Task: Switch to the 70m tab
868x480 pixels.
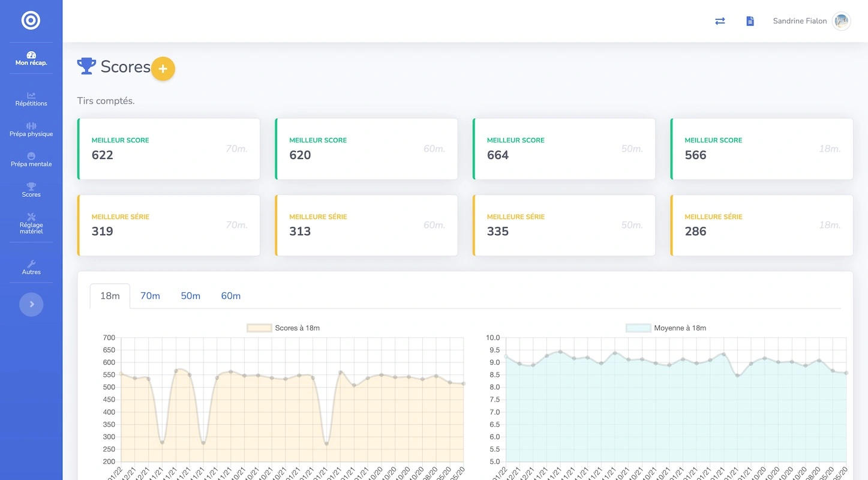Action: [150, 296]
